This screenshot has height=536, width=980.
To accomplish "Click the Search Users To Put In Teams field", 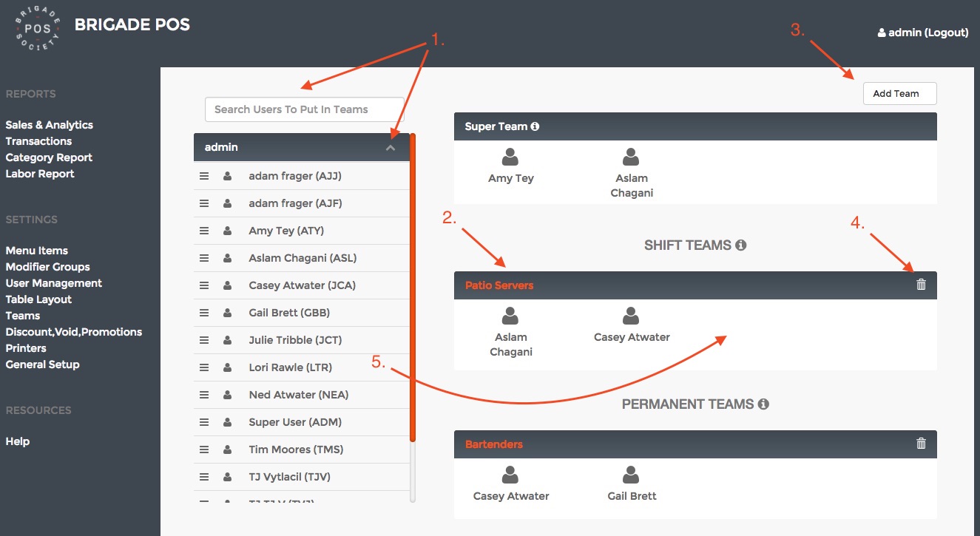I will tap(305, 109).
